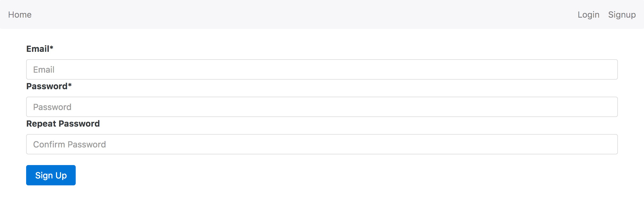Image resolution: width=644 pixels, height=215 pixels.
Task: Click the asterisk beside Password label
Action: (x=70, y=85)
